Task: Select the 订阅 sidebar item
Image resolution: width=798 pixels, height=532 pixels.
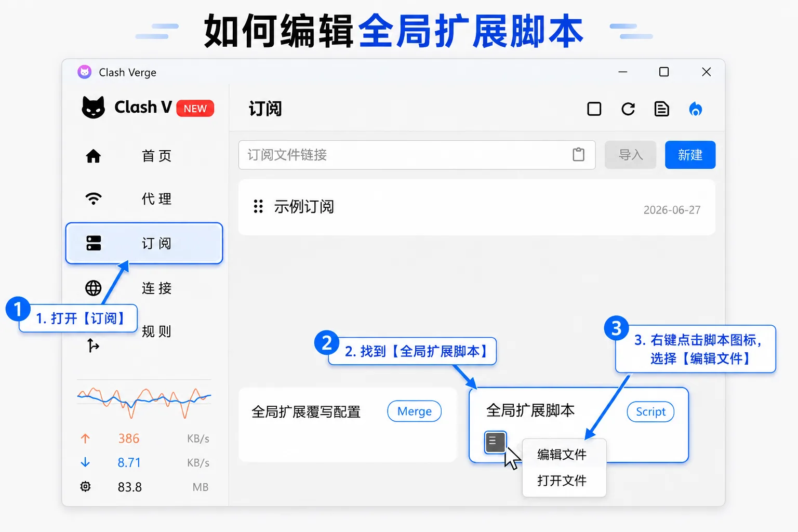Action: tap(144, 243)
